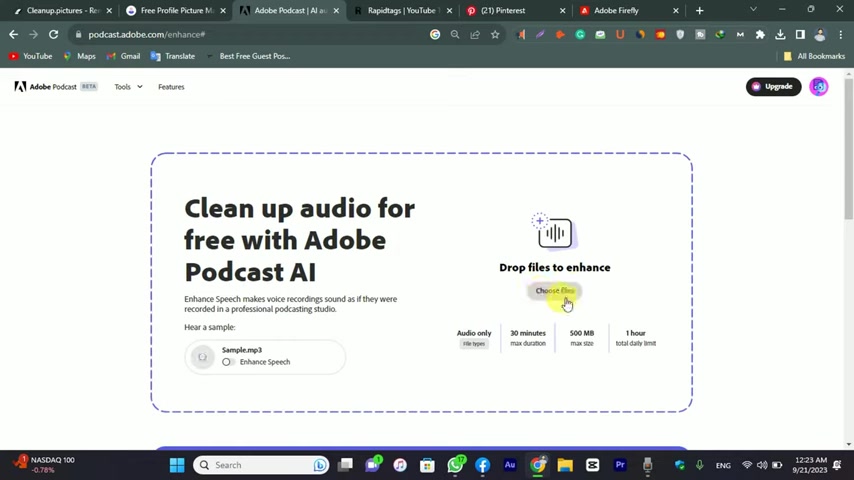Open the Best Free Guest Pos... bookmark
The height and width of the screenshot is (480, 854).
point(248,56)
